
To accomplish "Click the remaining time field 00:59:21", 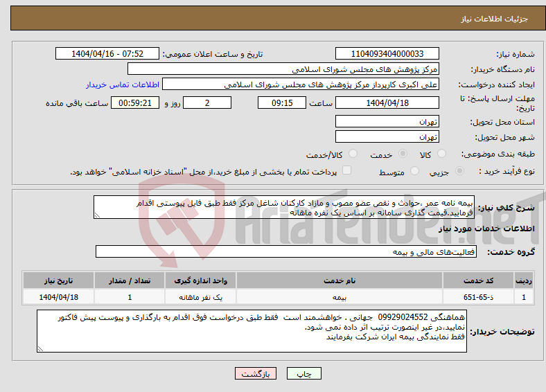I will pos(135,103).
